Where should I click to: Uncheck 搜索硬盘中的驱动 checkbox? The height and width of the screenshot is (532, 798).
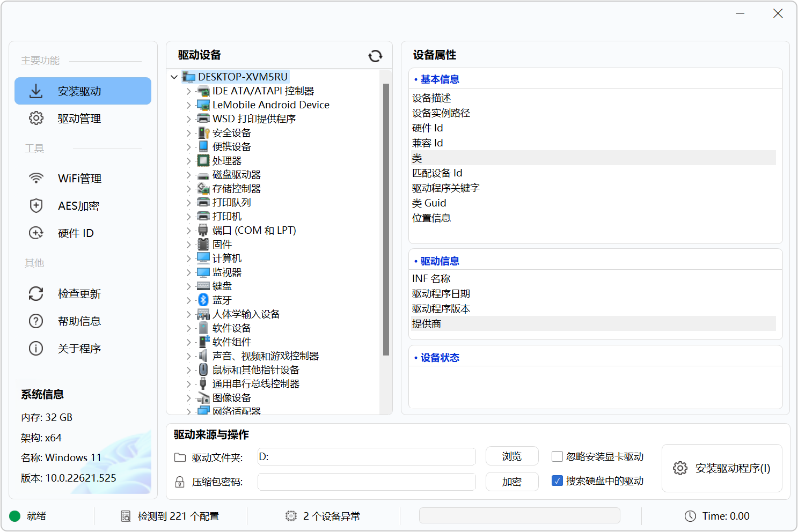pos(557,481)
